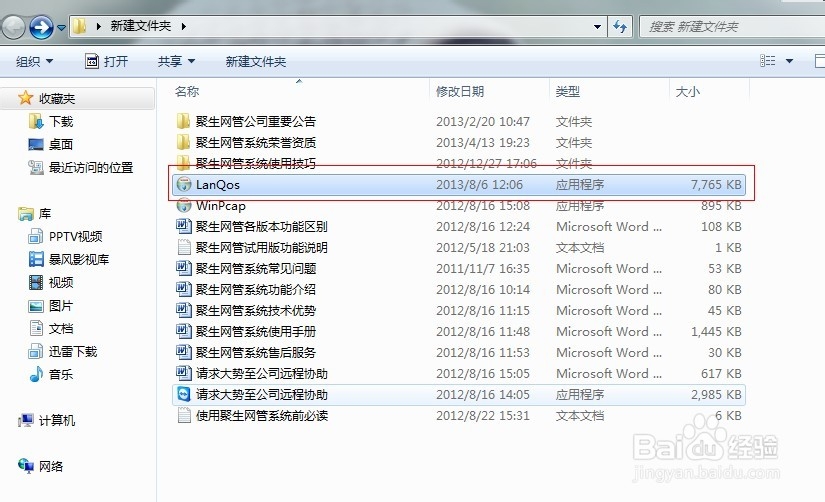Click the Forward navigation arrow button

coord(41,27)
